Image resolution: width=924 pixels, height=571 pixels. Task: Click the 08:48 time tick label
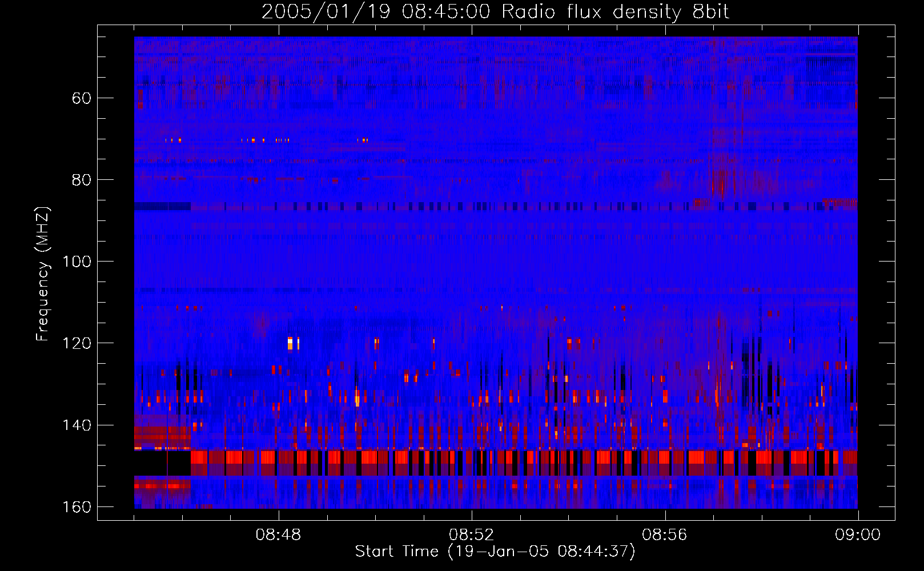pos(278,535)
